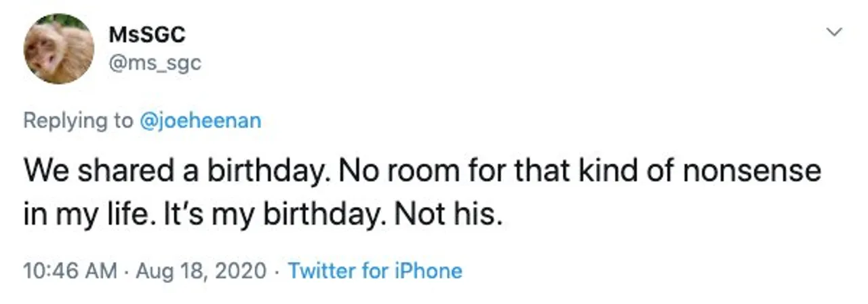Select the Aug 18, 2020 date
This screenshot has height=304, width=868.
(x=201, y=271)
